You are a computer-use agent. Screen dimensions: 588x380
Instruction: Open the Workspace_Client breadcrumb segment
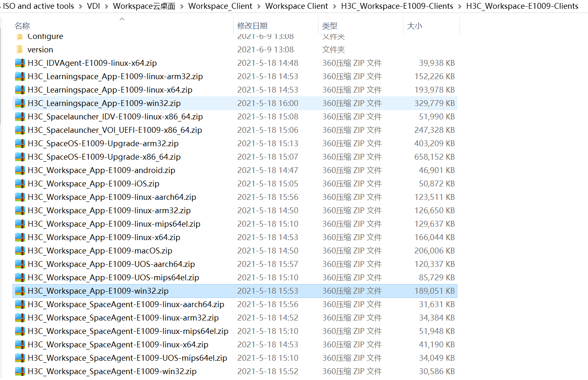click(x=220, y=6)
